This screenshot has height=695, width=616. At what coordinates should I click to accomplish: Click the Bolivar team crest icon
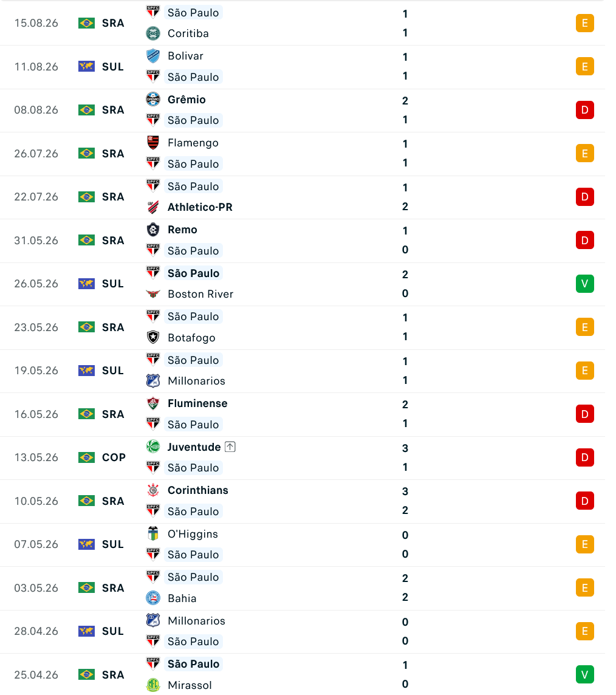pyautogui.click(x=153, y=56)
